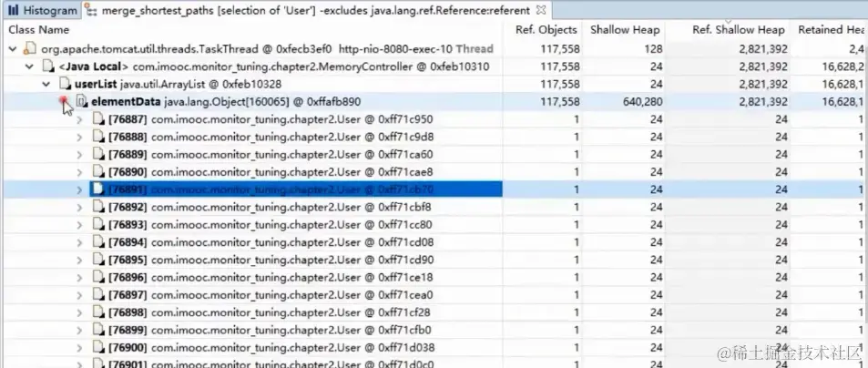This screenshot has height=368, width=868.
Task: Click the object icon of [76892] User
Action: click(98, 207)
